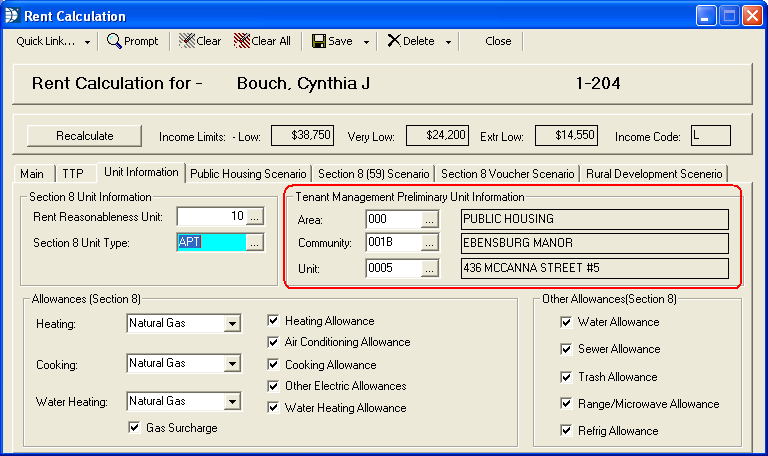Click the Clear toolbar icon
The height and width of the screenshot is (456, 768).
point(186,41)
